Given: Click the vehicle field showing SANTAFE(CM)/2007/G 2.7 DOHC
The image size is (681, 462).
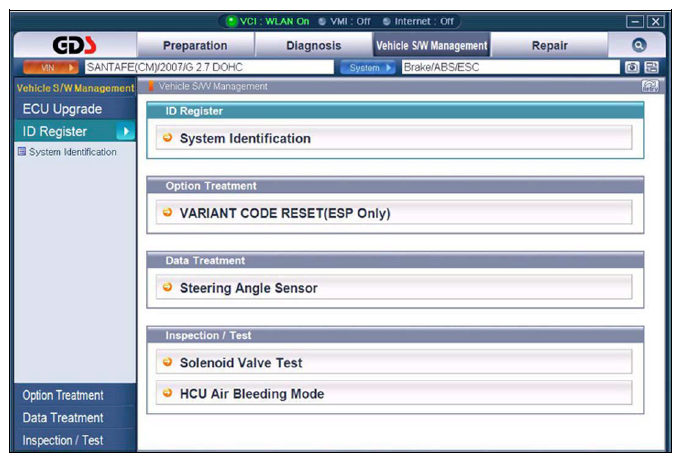Looking at the screenshot, I should pos(209,67).
